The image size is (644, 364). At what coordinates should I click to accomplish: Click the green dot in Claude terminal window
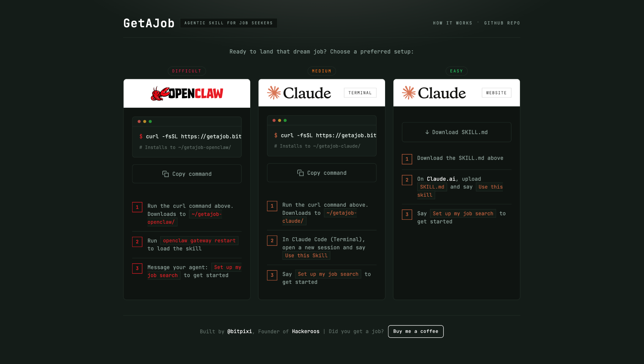285,120
